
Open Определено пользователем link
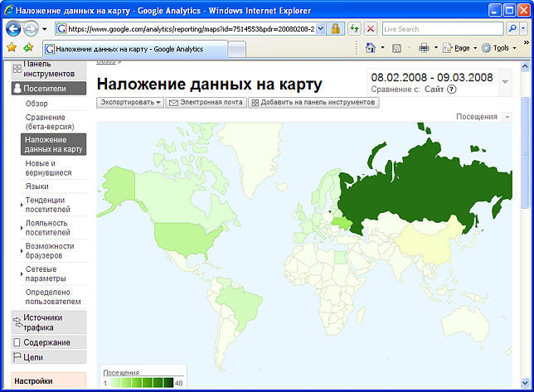pyautogui.click(x=53, y=297)
